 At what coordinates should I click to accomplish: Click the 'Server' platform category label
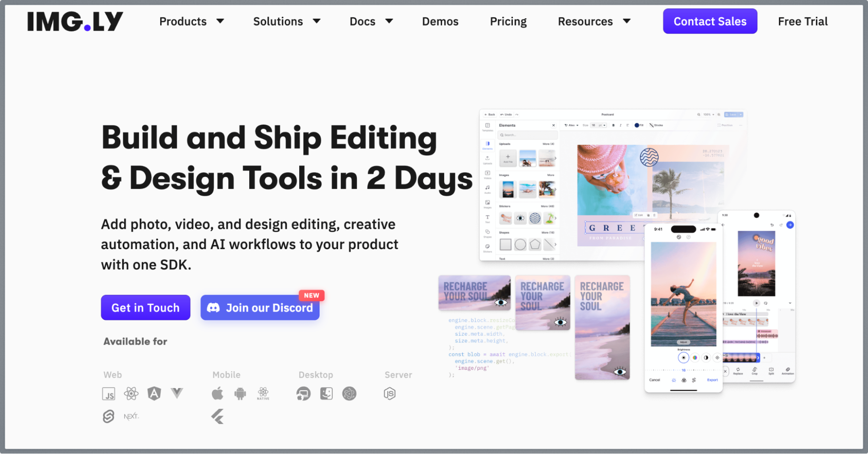pos(398,375)
